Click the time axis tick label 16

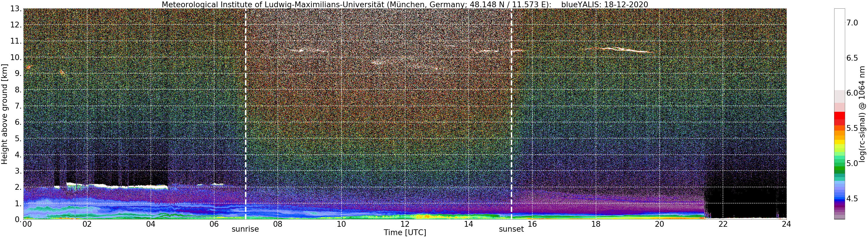pyautogui.click(x=532, y=224)
